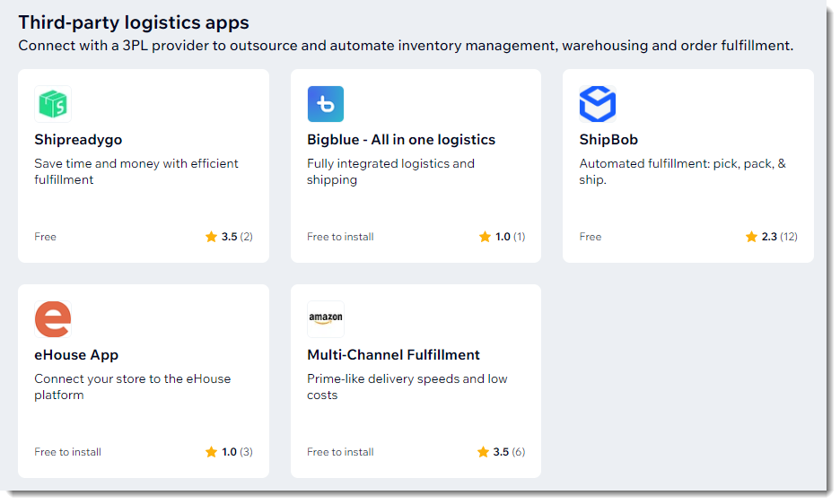The height and width of the screenshot is (504, 840).
Task: Click the Free label on Shipreadygo card
Action: pyautogui.click(x=45, y=237)
